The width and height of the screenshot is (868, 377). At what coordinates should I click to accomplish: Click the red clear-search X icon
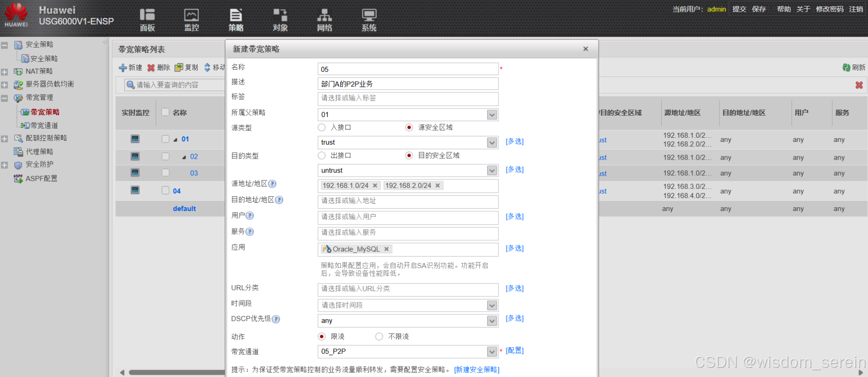point(859,85)
